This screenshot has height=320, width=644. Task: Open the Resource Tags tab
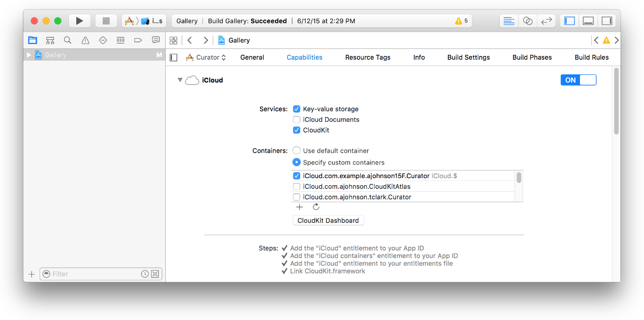(367, 57)
